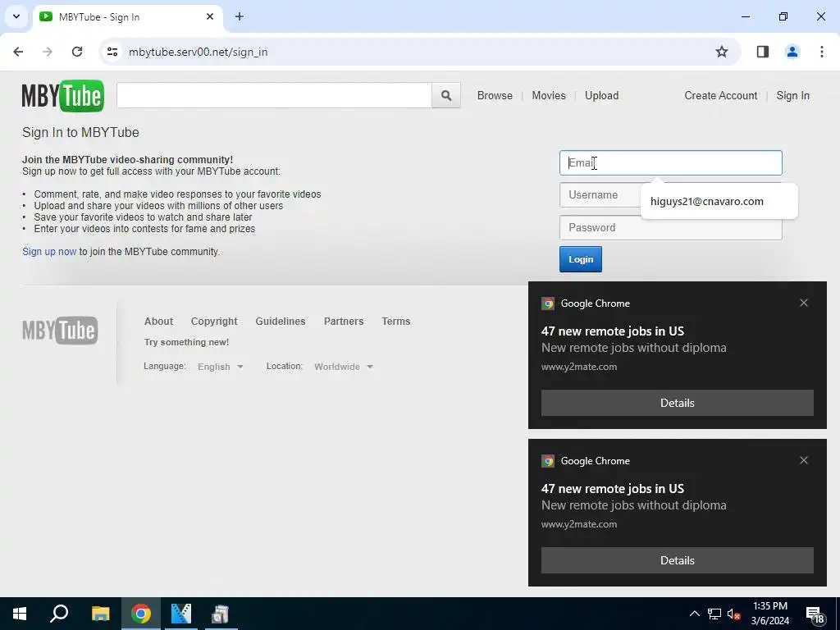
Task: Close the MBYTube - Sign In tab
Action: pyautogui.click(x=210, y=16)
